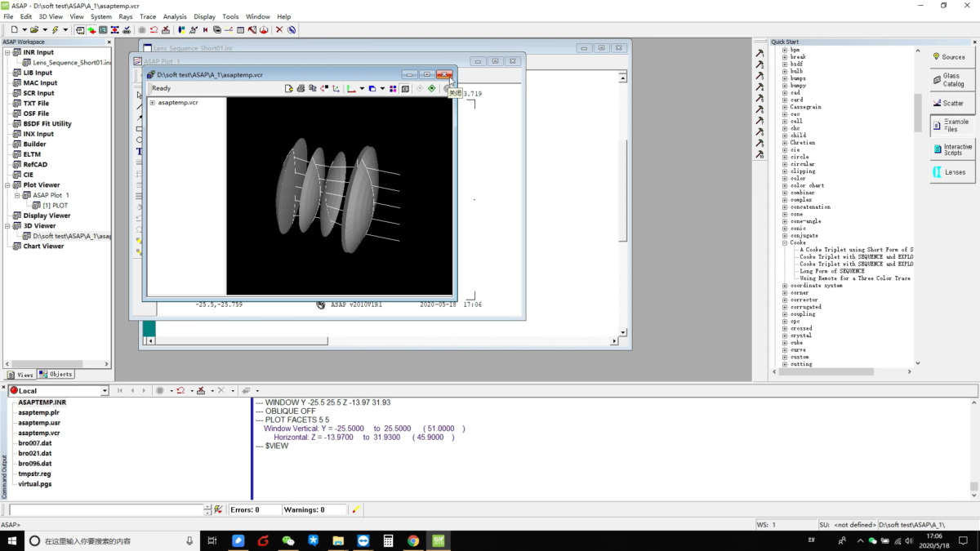The height and width of the screenshot is (551, 980).
Task: Click the Windows taskbar search box
Action: click(112, 540)
